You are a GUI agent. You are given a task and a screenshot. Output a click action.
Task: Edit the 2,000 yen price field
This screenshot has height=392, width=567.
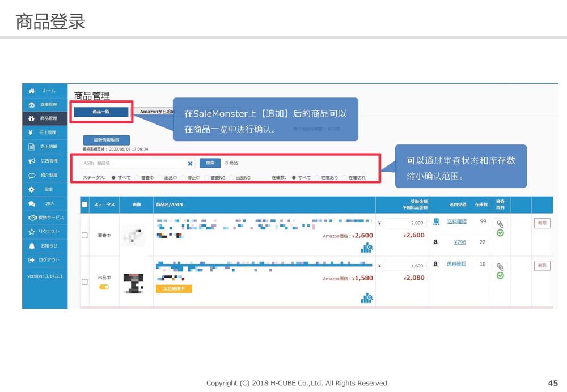point(405,223)
